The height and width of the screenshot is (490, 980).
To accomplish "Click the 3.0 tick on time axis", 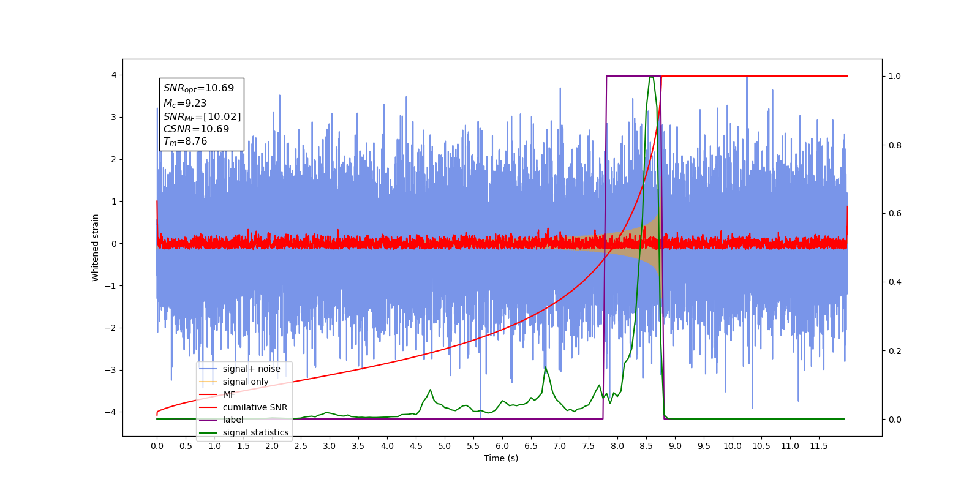I will (x=330, y=446).
